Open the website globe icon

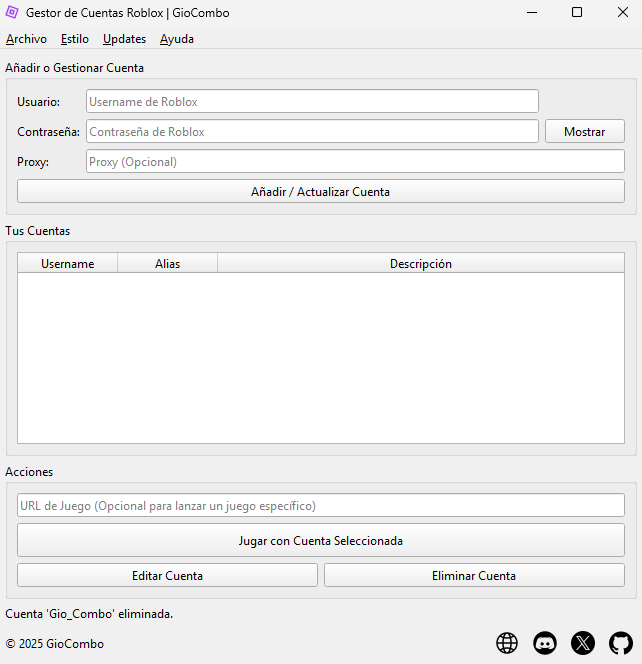click(507, 643)
